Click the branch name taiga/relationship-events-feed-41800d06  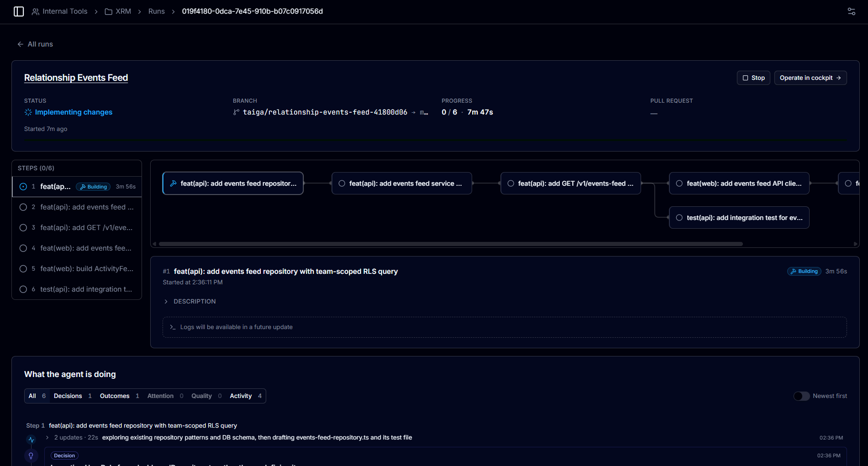[325, 112]
